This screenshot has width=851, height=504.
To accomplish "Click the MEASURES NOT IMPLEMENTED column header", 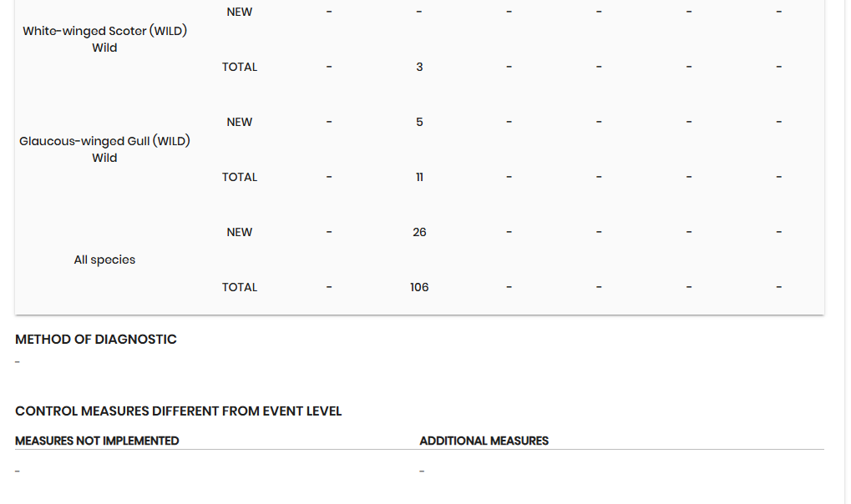I will (x=97, y=441).
